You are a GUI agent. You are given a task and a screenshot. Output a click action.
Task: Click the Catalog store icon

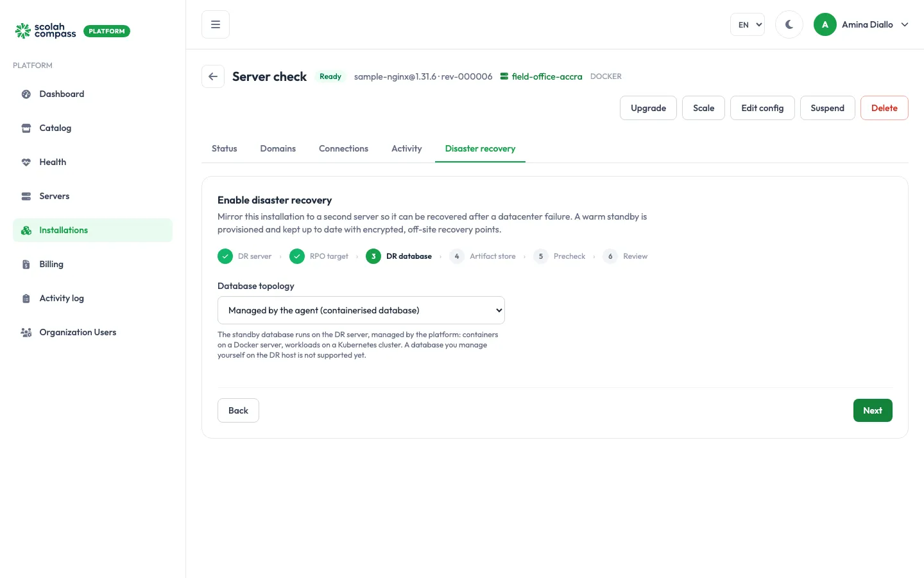coord(26,128)
